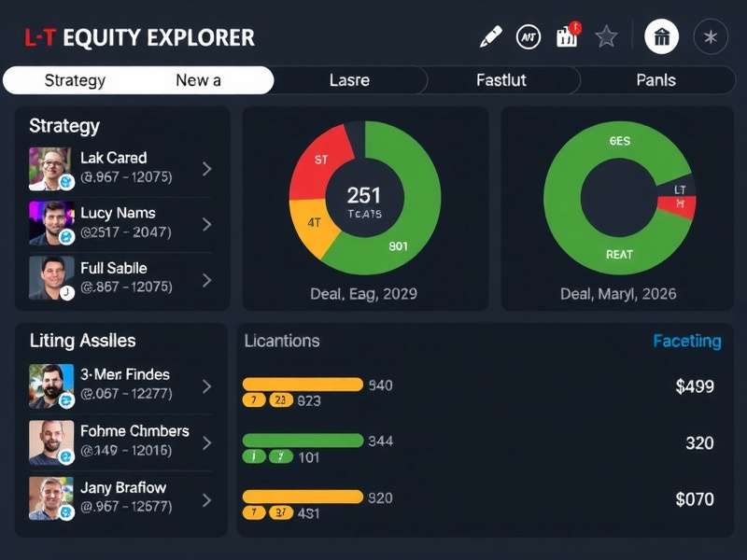Switch to the Strategy tab
This screenshot has width=747, height=560.
click(x=75, y=80)
